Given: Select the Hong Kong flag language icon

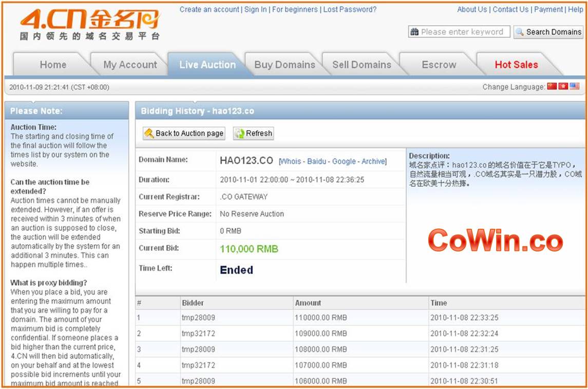Looking at the screenshot, I should (563, 87).
